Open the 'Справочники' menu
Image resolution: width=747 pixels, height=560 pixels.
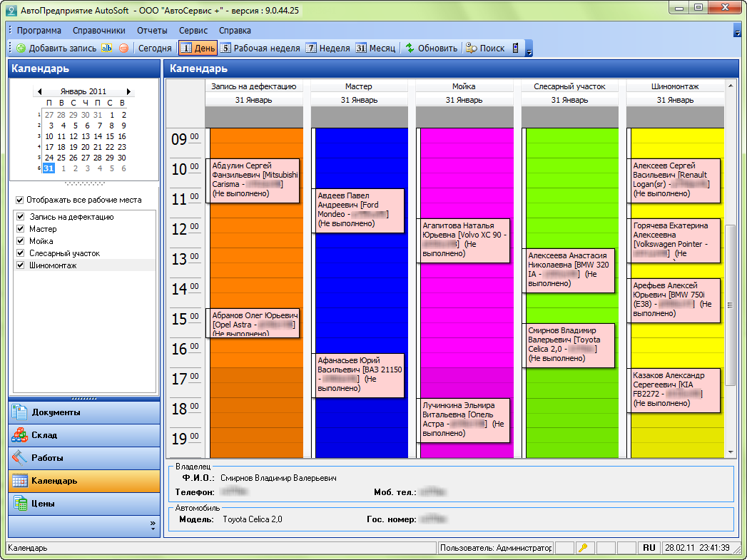(x=99, y=31)
